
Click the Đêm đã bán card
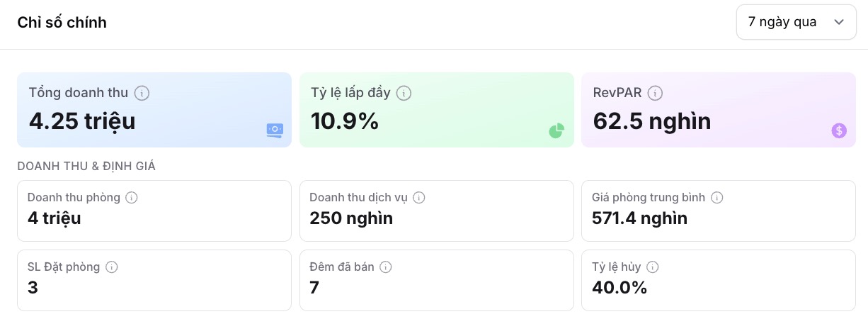click(436, 280)
